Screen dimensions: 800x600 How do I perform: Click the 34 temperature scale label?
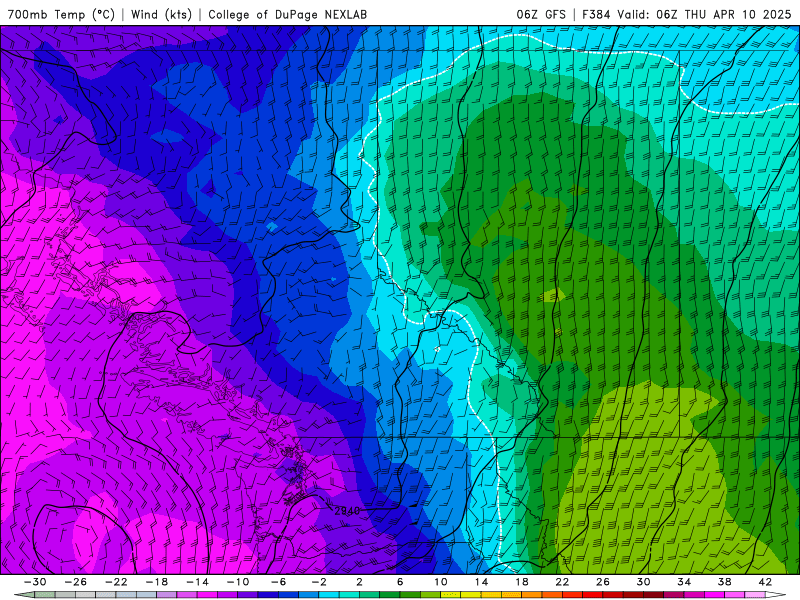[x=684, y=582]
